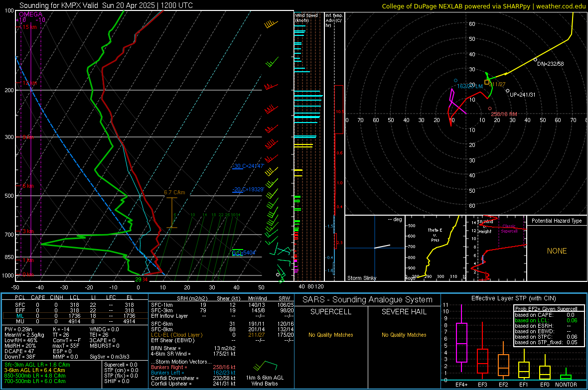Click the OMEGA label on skew-T

tap(31, 14)
